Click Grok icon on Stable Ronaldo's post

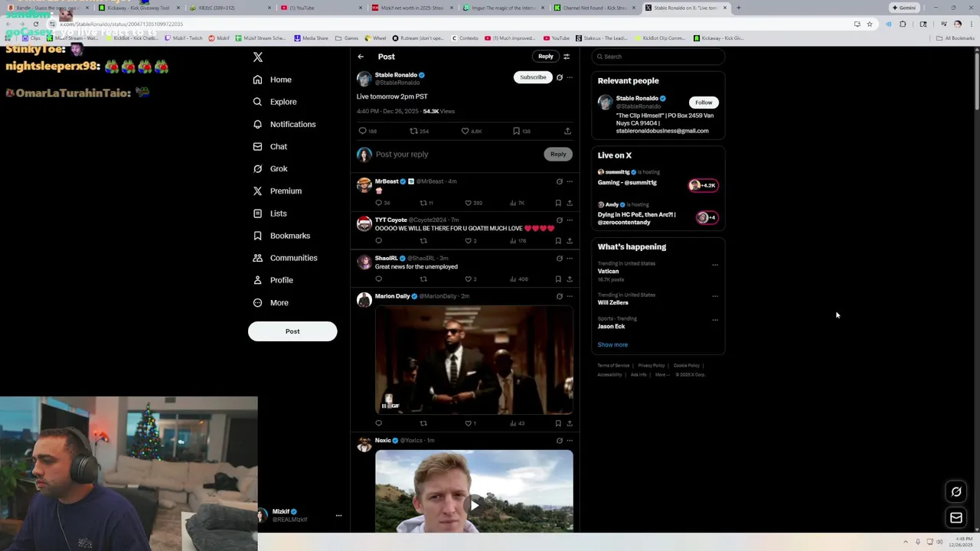click(560, 77)
